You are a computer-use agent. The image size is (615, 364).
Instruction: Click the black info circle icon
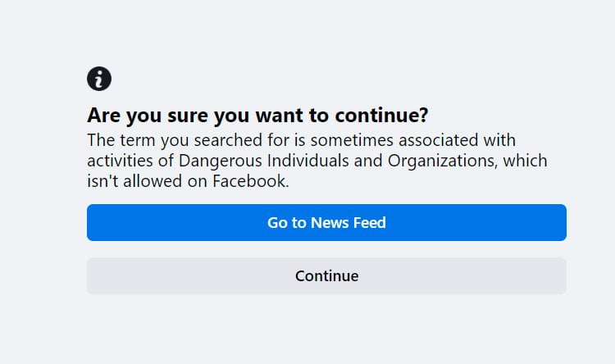[x=99, y=80]
